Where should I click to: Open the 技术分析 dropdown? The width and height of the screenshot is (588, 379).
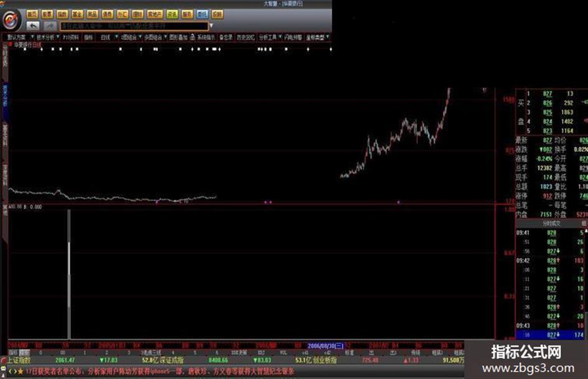[48, 37]
